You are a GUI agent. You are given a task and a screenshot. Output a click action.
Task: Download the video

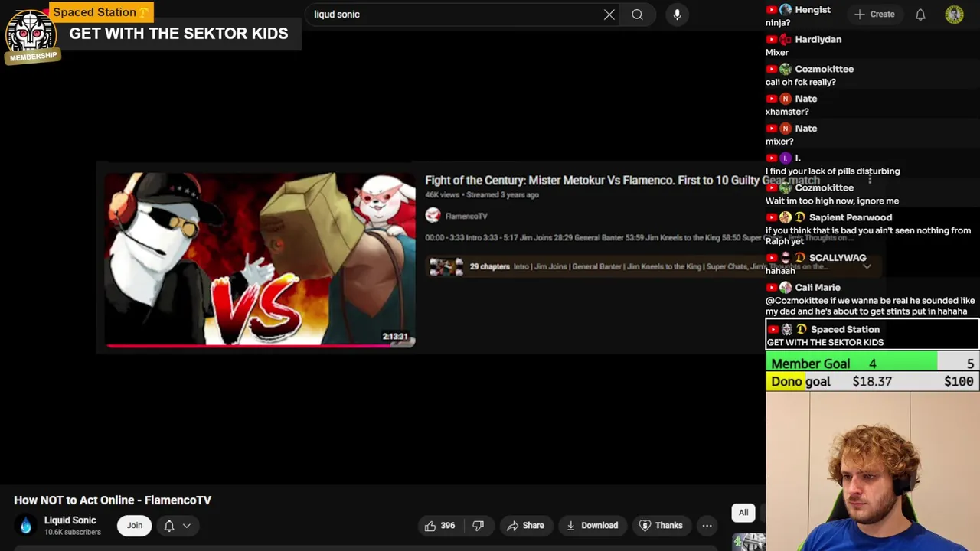pyautogui.click(x=592, y=526)
